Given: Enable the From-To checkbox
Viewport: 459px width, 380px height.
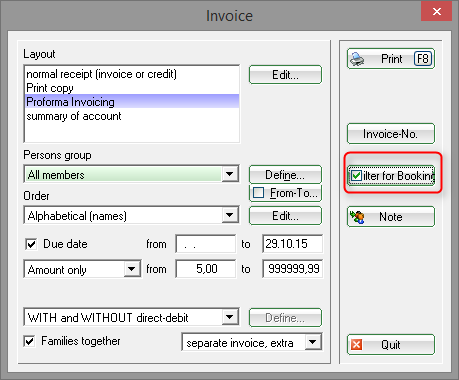Looking at the screenshot, I should [x=259, y=193].
